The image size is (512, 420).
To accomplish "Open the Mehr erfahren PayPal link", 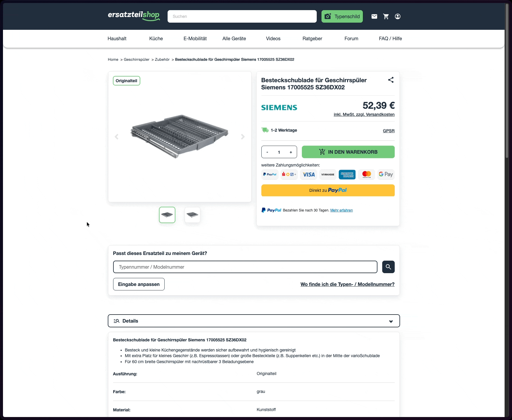I will (x=341, y=210).
